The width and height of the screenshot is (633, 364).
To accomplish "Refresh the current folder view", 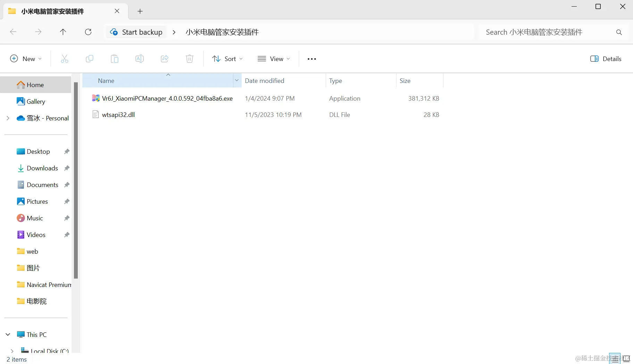I will click(x=88, y=32).
